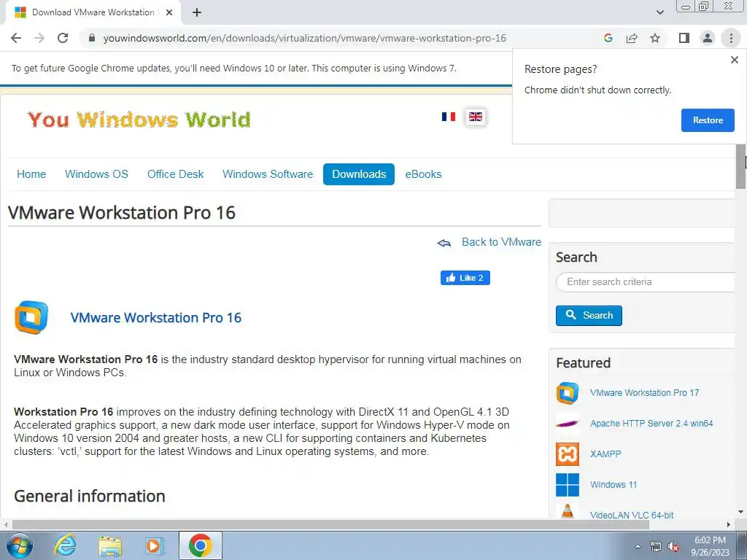Click the featured VMware Pro 17 icon
Image resolution: width=747 pixels, height=560 pixels.
coord(568,393)
